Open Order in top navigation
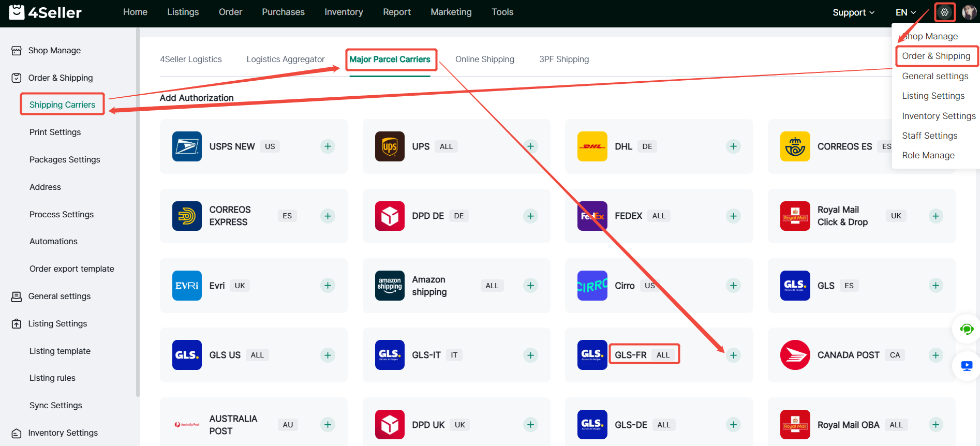Screen dimensions: 980x446 pos(230,12)
